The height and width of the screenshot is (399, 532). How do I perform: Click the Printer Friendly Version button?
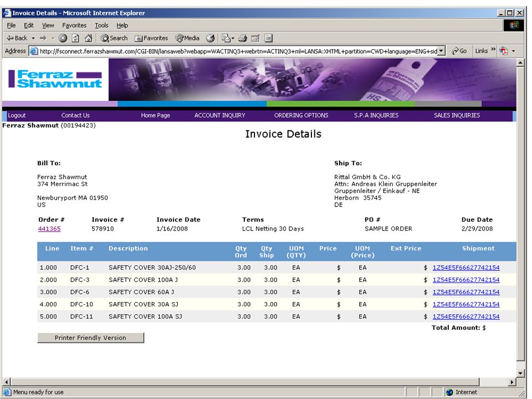point(90,337)
